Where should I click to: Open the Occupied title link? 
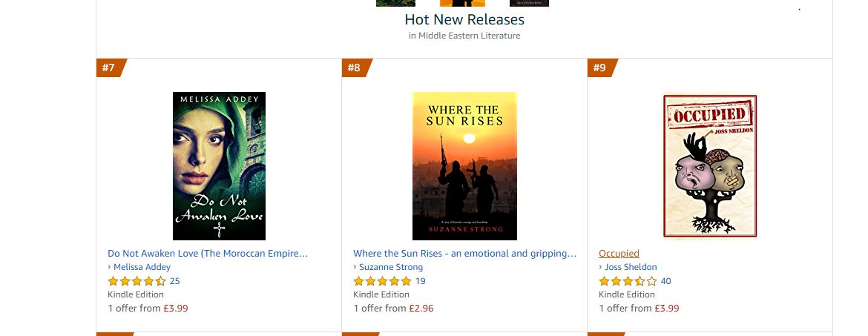(619, 254)
